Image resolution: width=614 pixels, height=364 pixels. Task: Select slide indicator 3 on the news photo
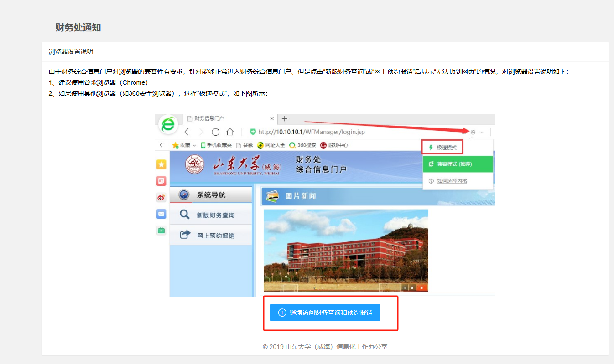coord(421,287)
